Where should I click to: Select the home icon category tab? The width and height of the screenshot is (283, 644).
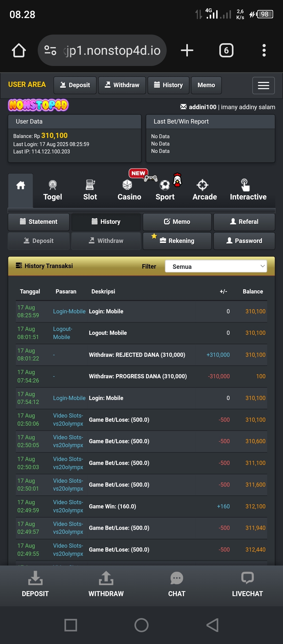click(21, 186)
